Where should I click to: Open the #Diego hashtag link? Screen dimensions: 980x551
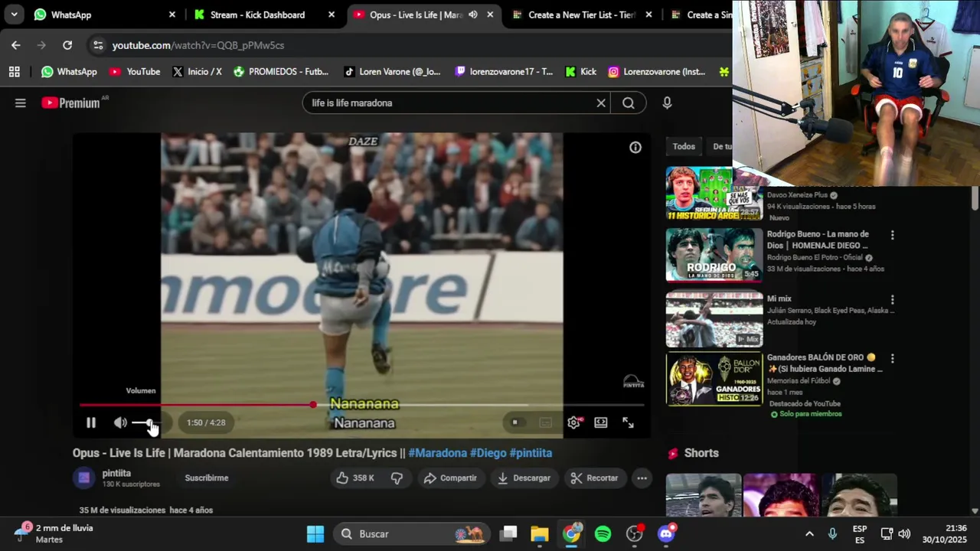point(488,453)
